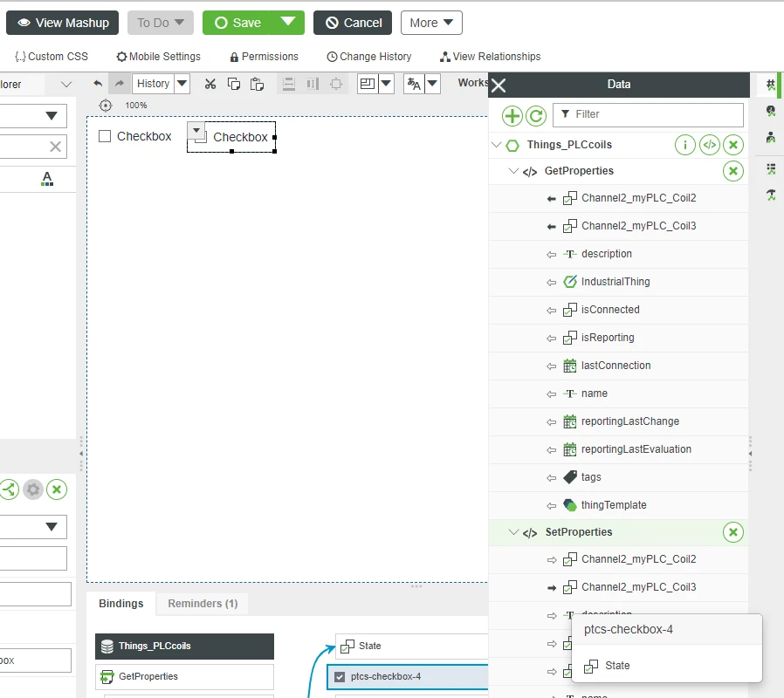Open services code icon for Things_PLCcoils
Viewport: 784px width, 698px height.
[x=710, y=145]
